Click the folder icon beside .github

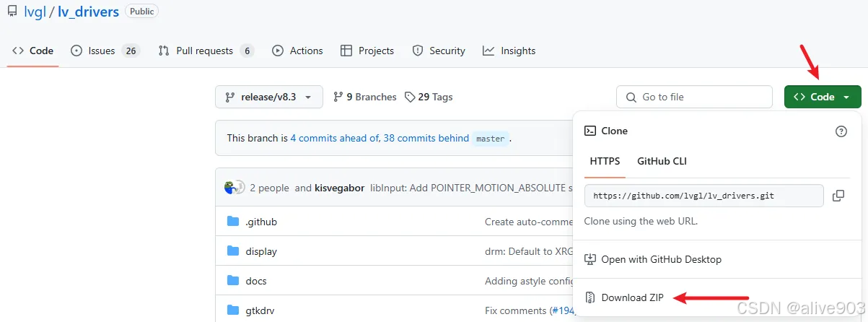pyautogui.click(x=232, y=222)
